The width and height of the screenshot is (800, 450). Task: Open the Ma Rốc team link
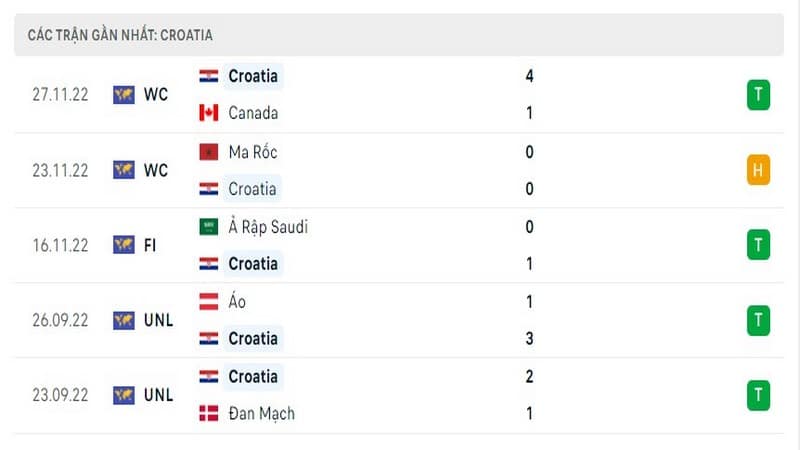click(253, 152)
